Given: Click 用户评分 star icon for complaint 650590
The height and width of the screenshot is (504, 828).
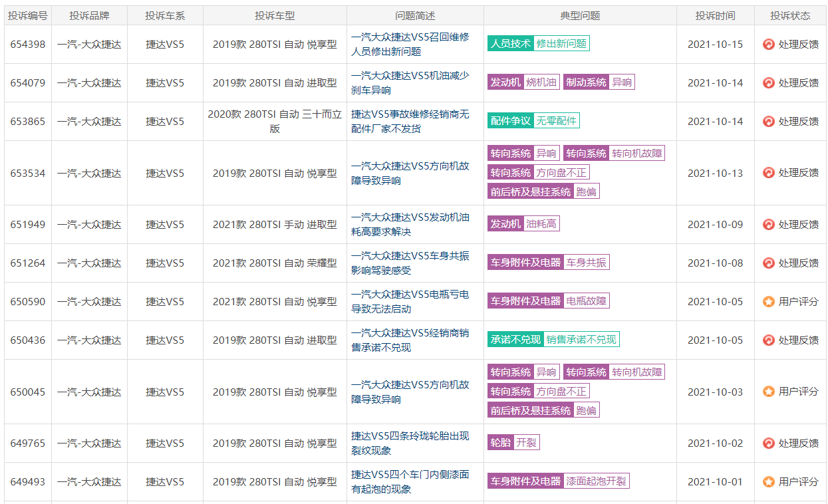Looking at the screenshot, I should [769, 302].
